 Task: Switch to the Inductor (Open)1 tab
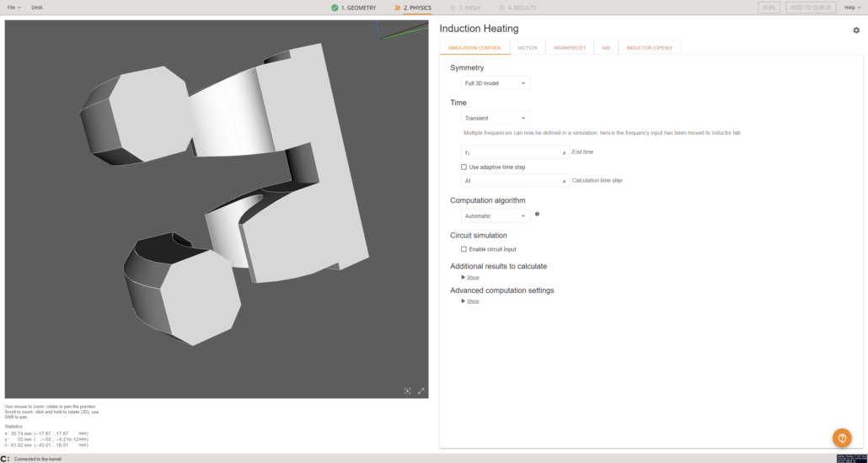[649, 48]
